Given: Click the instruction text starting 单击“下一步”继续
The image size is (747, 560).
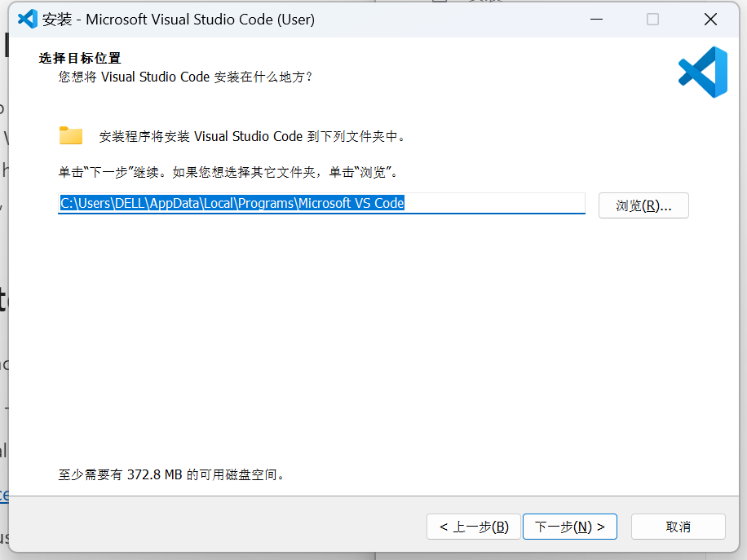Looking at the screenshot, I should [x=228, y=172].
